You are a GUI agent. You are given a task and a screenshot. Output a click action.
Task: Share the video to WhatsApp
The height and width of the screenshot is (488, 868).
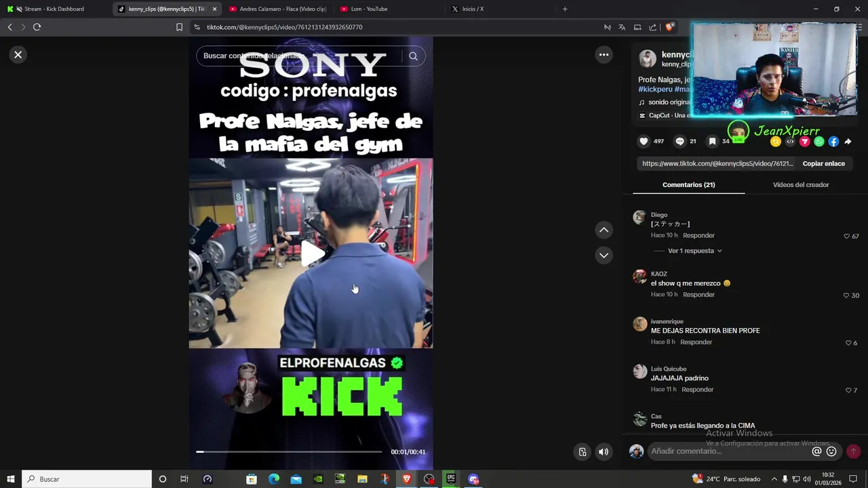pyautogui.click(x=819, y=142)
